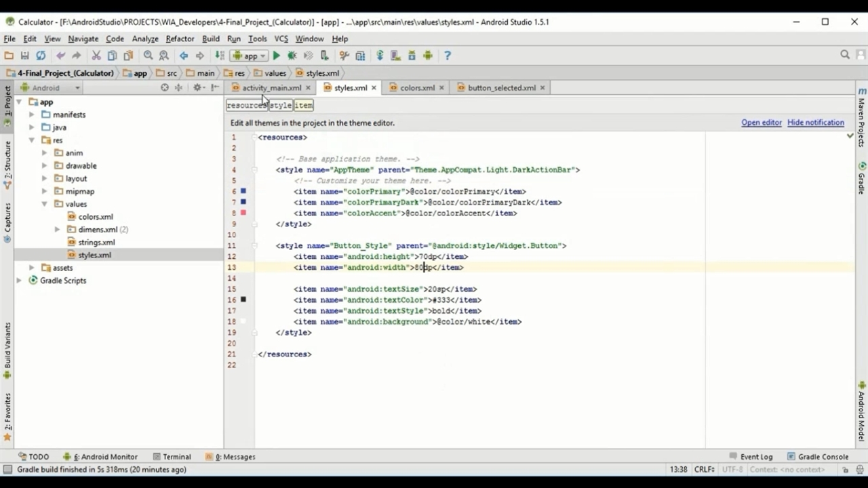Image resolution: width=868 pixels, height=488 pixels.
Task: Click the Open editor link
Action: click(x=761, y=123)
